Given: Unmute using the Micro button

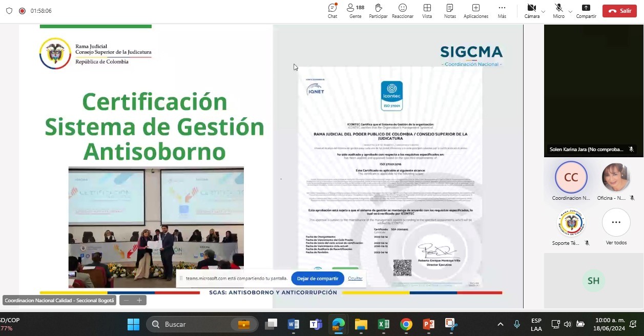Looking at the screenshot, I should (x=558, y=10).
